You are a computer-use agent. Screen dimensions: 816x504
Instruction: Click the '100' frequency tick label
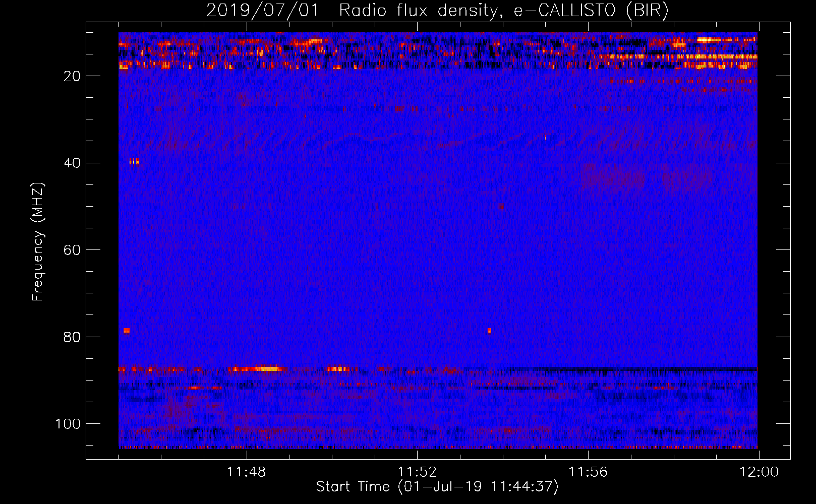coord(68,424)
